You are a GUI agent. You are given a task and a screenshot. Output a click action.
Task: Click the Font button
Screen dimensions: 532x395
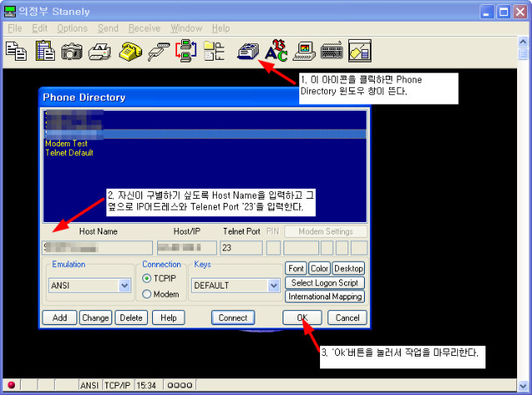[x=296, y=269]
